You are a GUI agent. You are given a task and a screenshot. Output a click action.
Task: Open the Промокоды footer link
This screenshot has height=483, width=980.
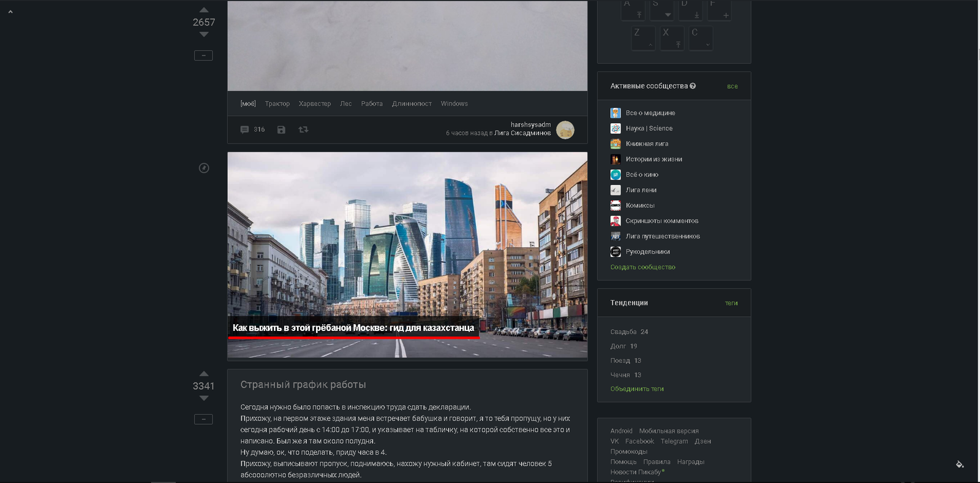click(x=628, y=452)
